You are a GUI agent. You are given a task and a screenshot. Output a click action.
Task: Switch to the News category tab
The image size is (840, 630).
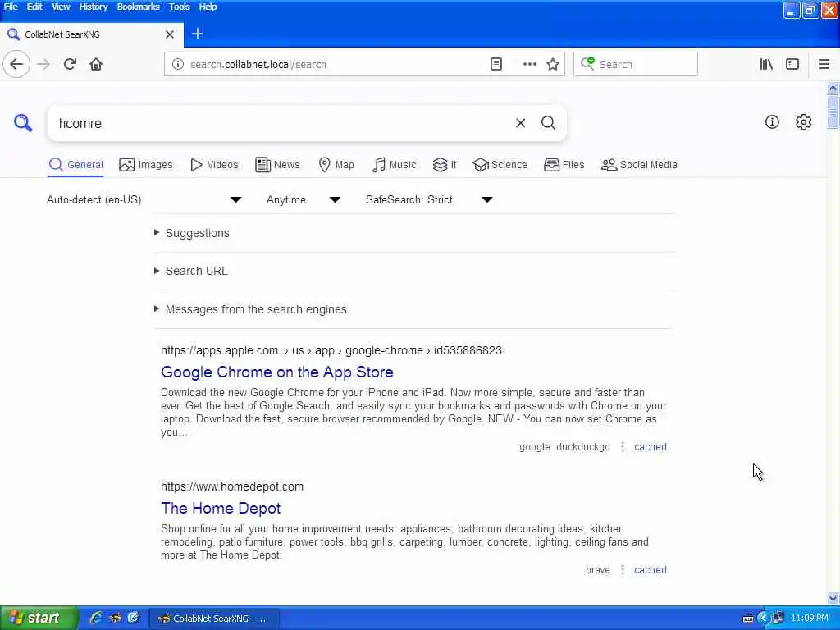tap(277, 164)
